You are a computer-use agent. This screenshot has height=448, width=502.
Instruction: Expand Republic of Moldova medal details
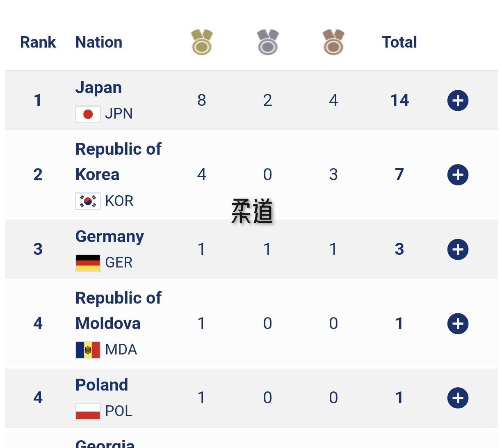(x=458, y=324)
